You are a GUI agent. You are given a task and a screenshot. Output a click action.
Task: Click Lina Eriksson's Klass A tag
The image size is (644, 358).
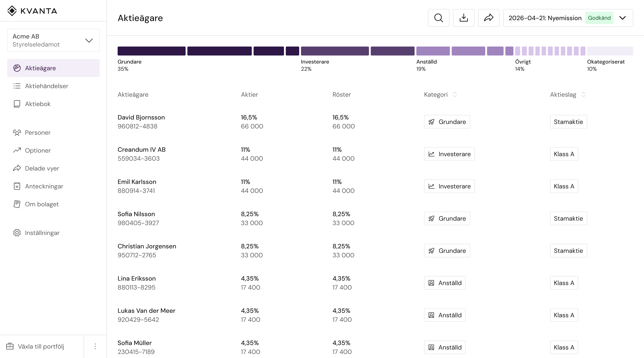pos(564,283)
